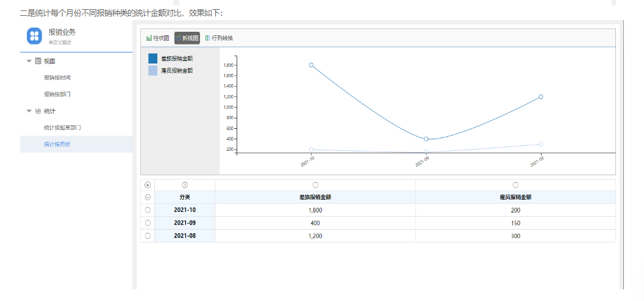
Task: Click the 2021-09 x-axis label
Action: coord(422,161)
